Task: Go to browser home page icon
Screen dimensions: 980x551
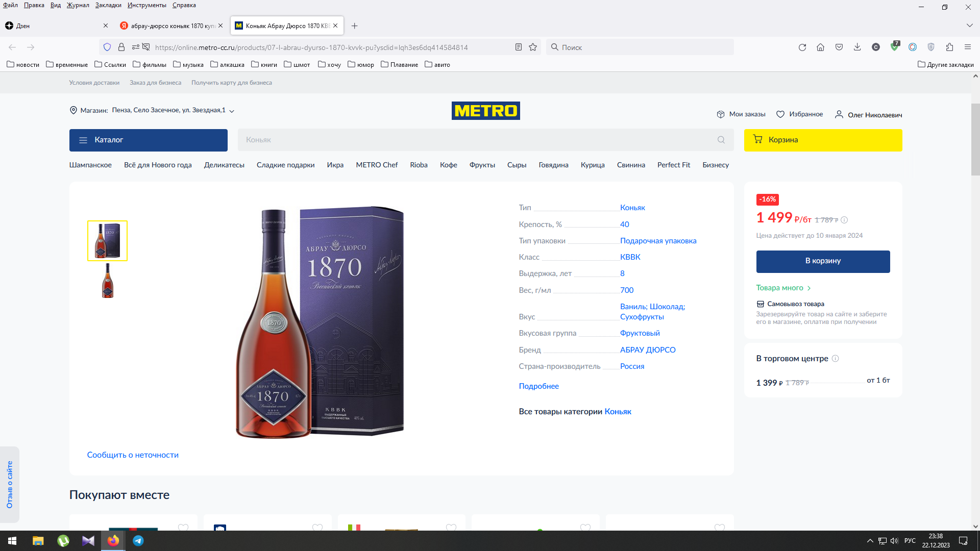Action: pos(821,47)
